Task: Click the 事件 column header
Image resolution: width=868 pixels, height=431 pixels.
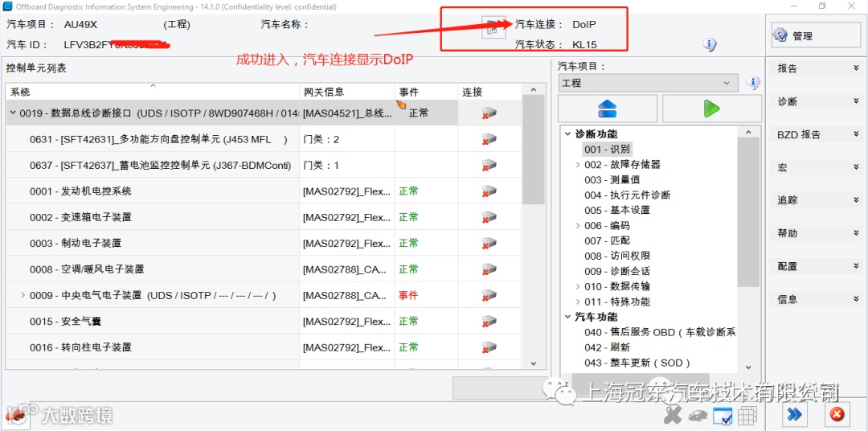Action: [x=426, y=92]
